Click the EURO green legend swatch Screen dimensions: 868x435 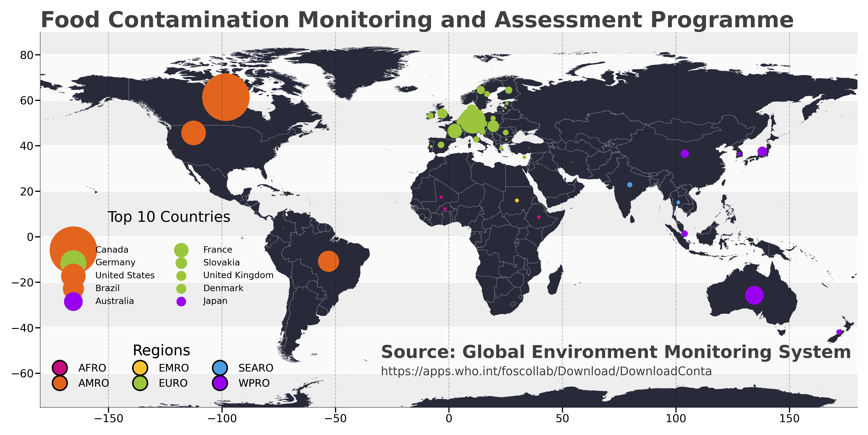click(x=140, y=383)
